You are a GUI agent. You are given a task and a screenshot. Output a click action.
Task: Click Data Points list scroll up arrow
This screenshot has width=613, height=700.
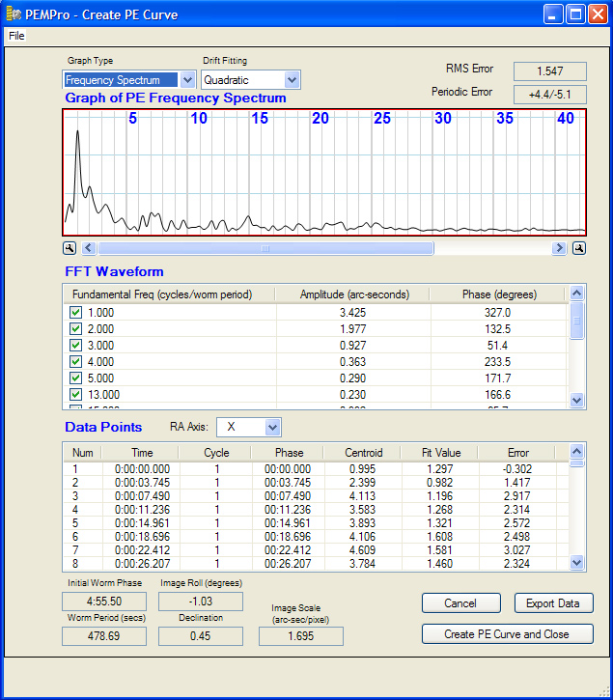point(577,452)
